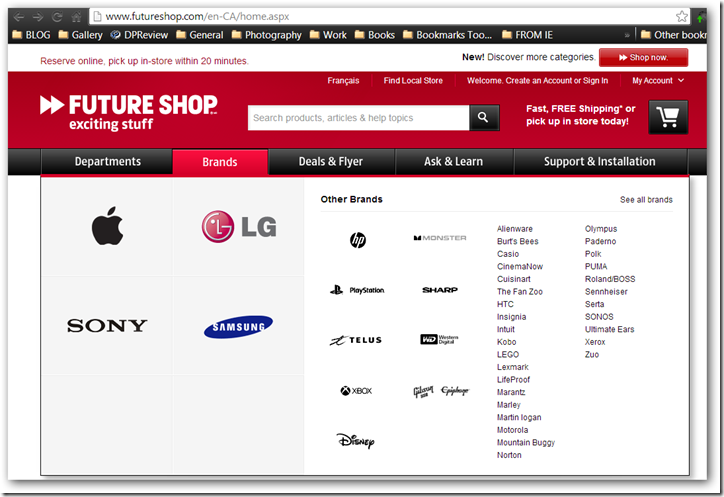
Task: Choose the Samsung brand logo
Action: click(238, 327)
